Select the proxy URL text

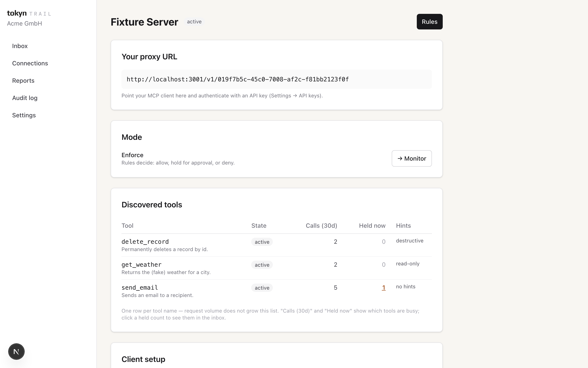click(238, 79)
